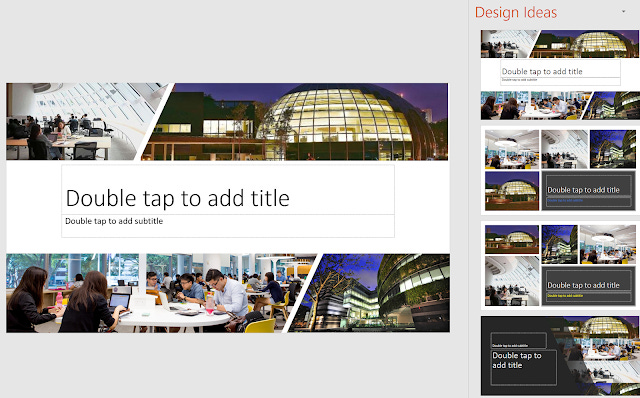Select the fourth design idea with dark left panel
Screen dimensions: 640x398
click(560, 356)
